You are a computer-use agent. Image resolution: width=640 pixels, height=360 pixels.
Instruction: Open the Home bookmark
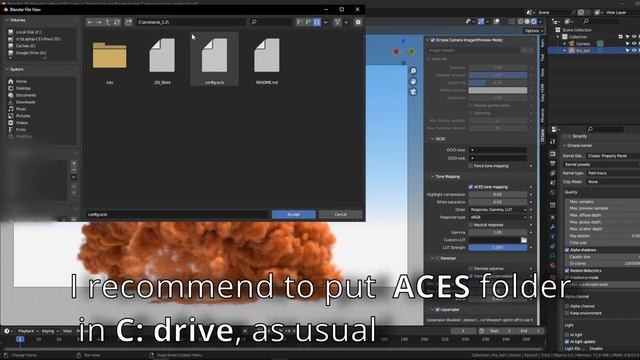tap(21, 82)
